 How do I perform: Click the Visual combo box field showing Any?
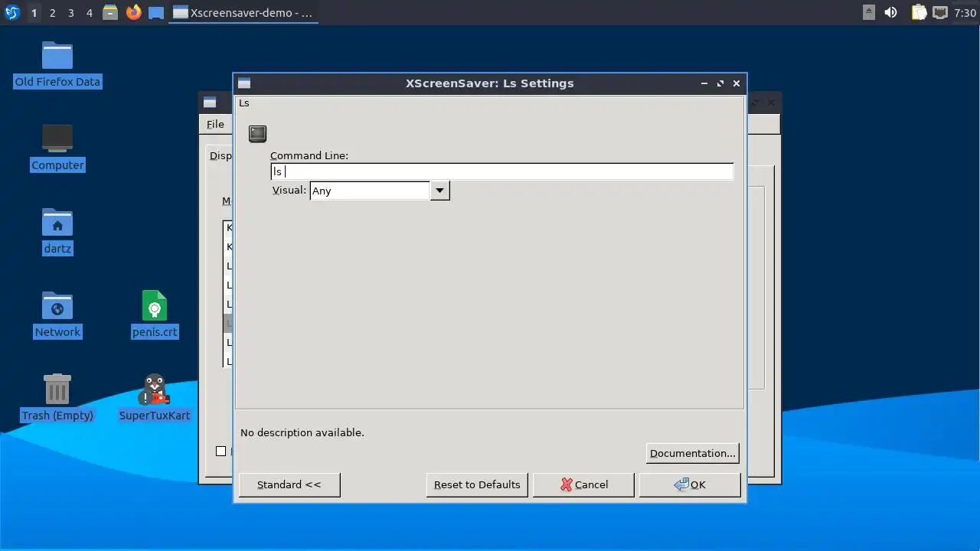pos(370,191)
